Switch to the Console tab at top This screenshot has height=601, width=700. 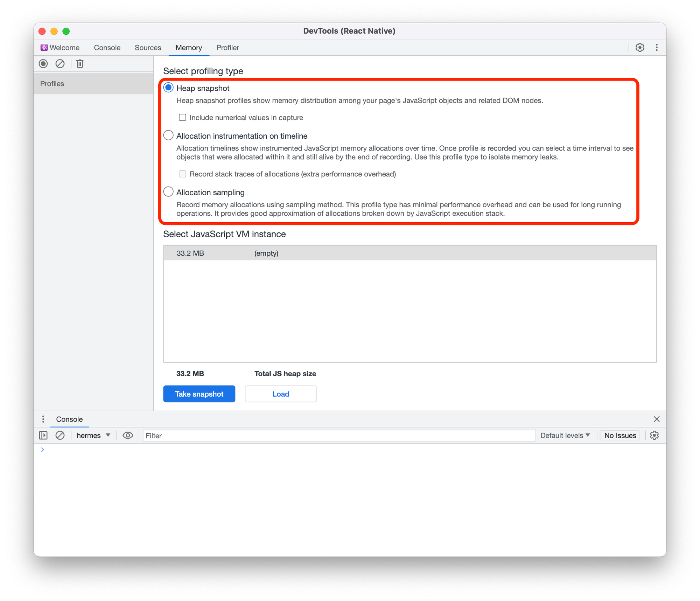pyautogui.click(x=107, y=48)
